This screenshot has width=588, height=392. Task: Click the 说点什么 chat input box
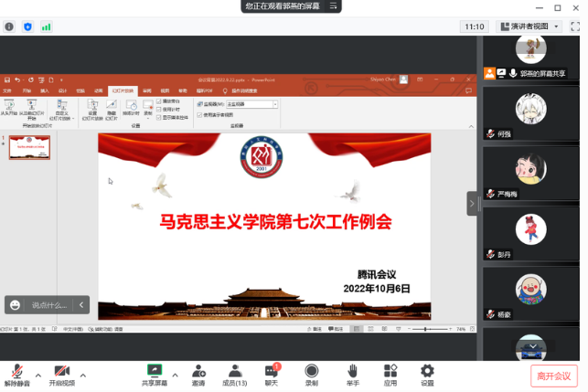coord(48,304)
